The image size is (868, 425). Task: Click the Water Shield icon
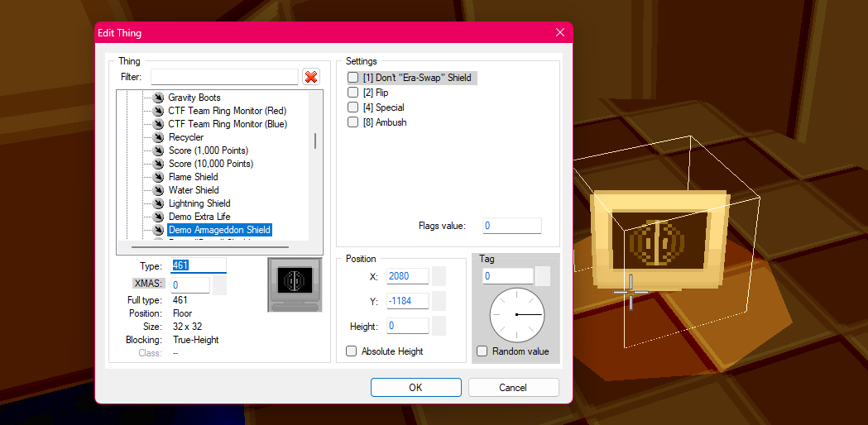(x=159, y=190)
